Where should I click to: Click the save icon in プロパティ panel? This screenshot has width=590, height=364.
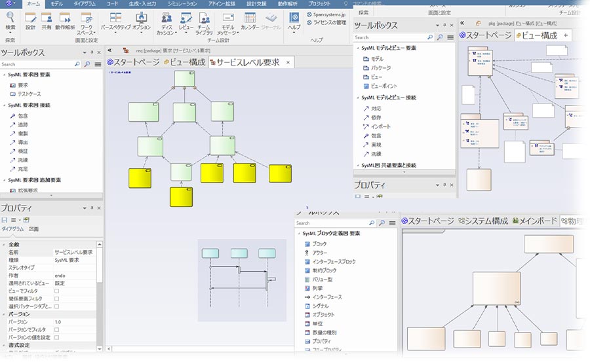click(x=5, y=219)
